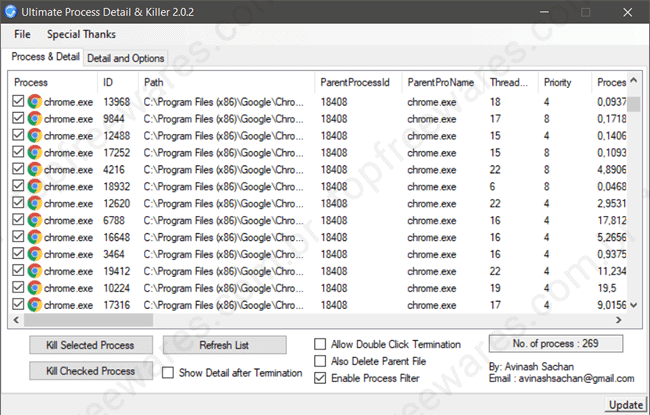The width and height of the screenshot is (650, 415).
Task: Sort by the Priority column header
Action: click(x=565, y=83)
